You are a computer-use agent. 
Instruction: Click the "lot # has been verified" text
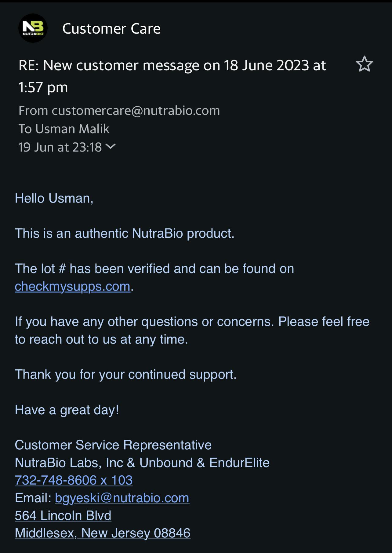pos(154,269)
